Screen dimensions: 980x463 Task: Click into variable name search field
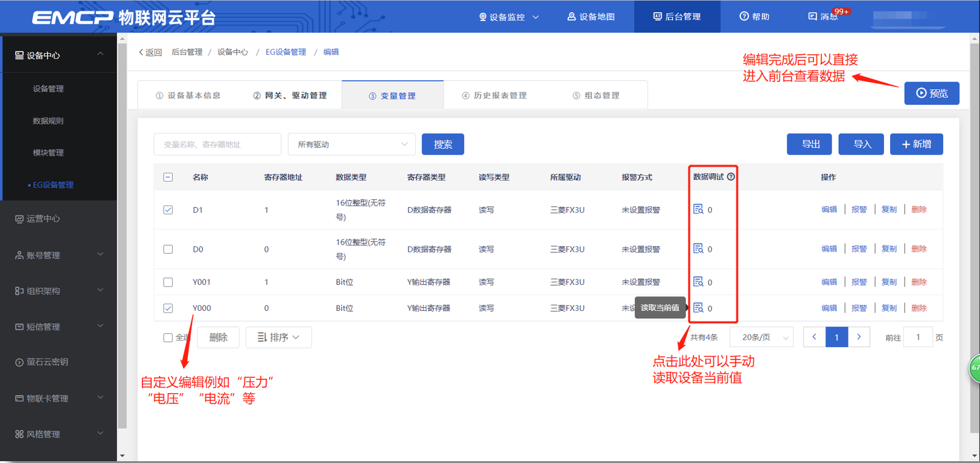click(x=218, y=144)
